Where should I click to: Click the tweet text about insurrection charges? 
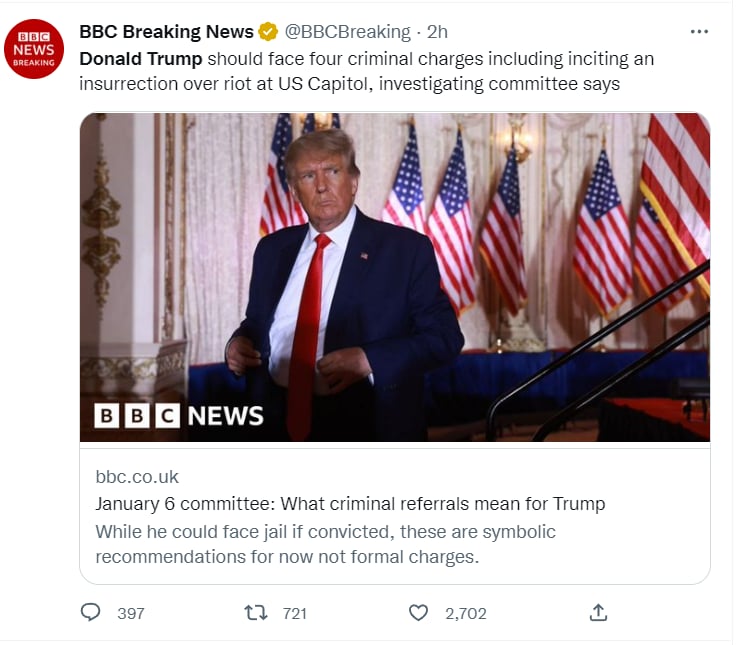366,71
